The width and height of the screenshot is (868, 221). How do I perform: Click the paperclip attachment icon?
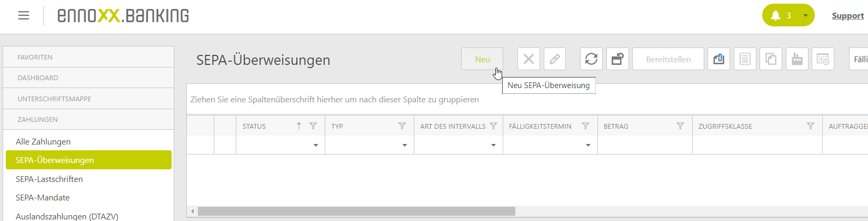click(719, 59)
